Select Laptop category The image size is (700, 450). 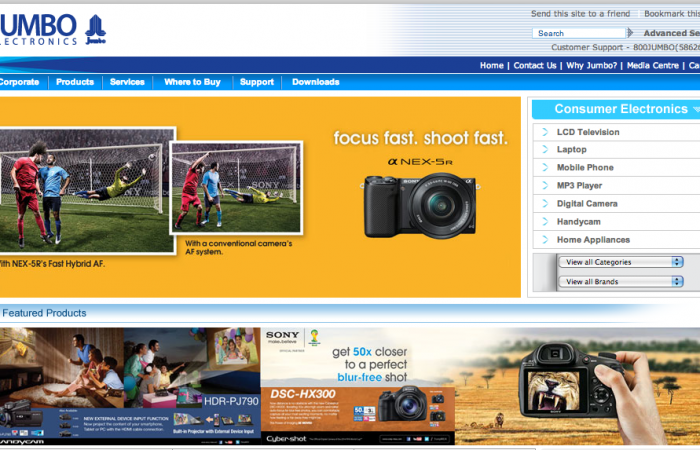pyautogui.click(x=571, y=149)
